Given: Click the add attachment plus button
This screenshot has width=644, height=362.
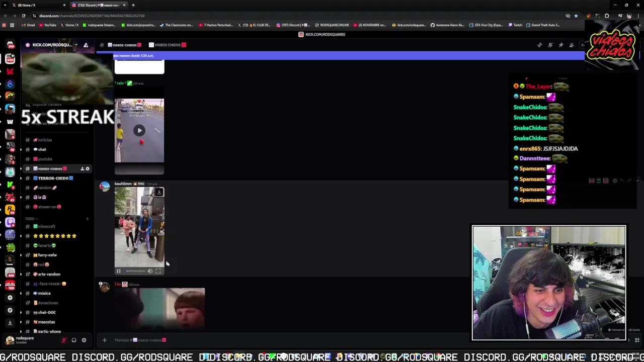Looking at the screenshot, I should click(x=105, y=340).
